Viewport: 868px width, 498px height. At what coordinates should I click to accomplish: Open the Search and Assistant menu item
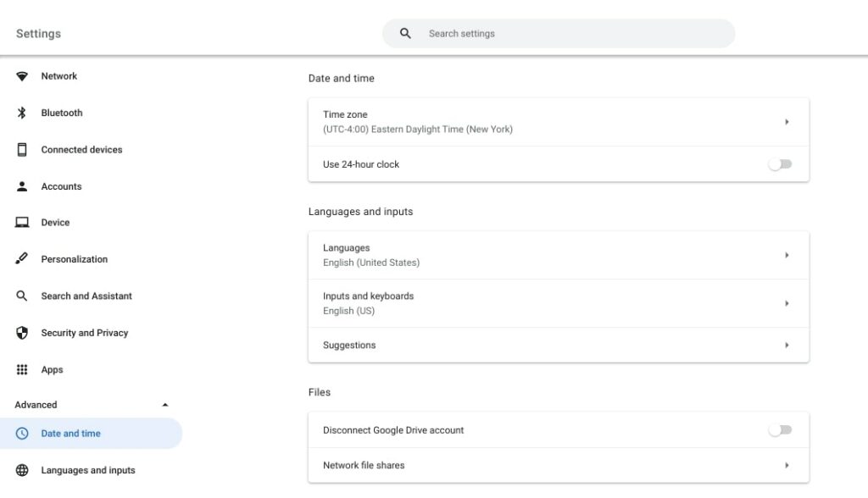click(86, 296)
